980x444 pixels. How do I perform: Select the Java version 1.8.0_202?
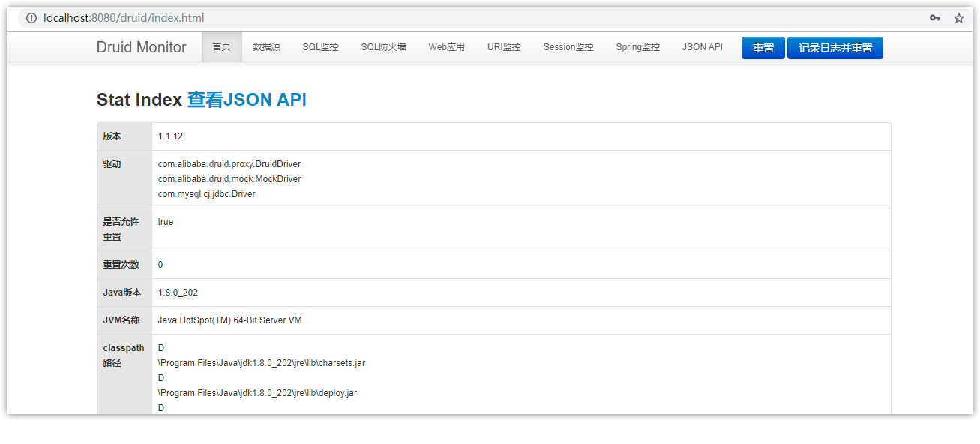click(x=178, y=292)
